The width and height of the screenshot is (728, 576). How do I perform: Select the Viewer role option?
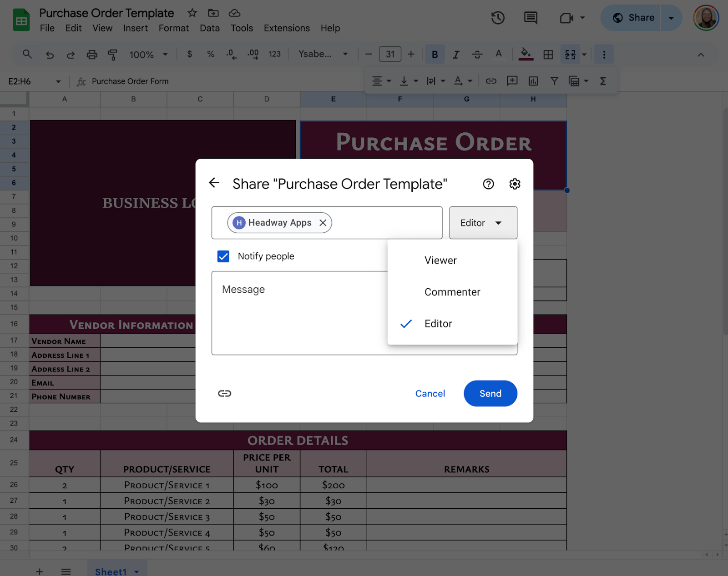pos(440,260)
